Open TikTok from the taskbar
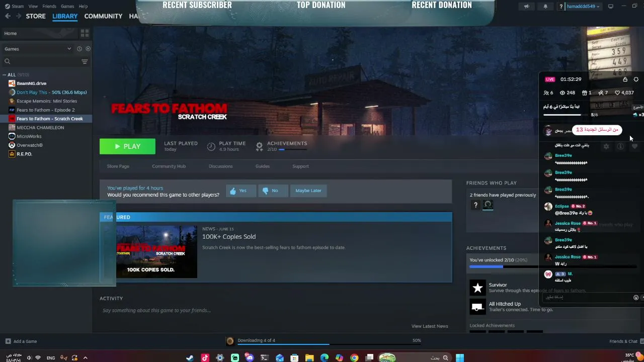 click(x=205, y=358)
